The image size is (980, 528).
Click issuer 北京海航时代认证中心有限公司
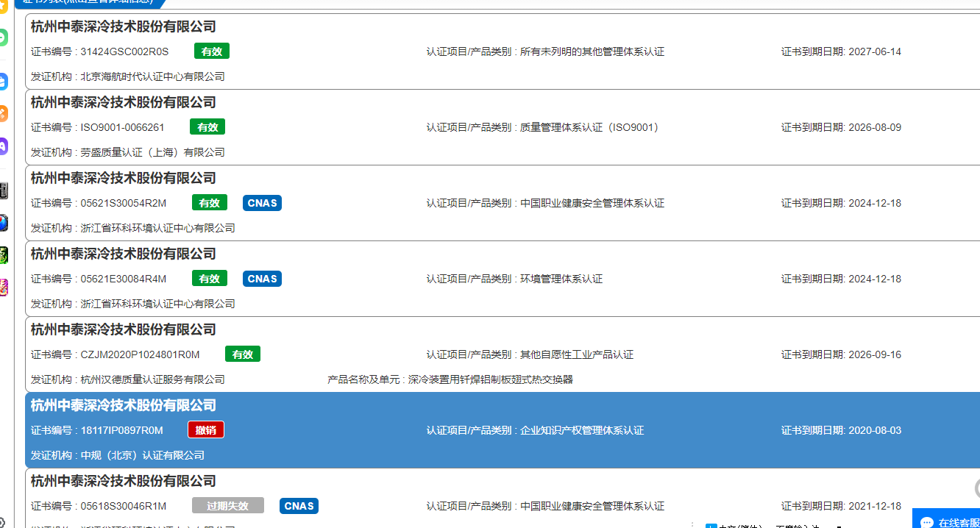(153, 76)
